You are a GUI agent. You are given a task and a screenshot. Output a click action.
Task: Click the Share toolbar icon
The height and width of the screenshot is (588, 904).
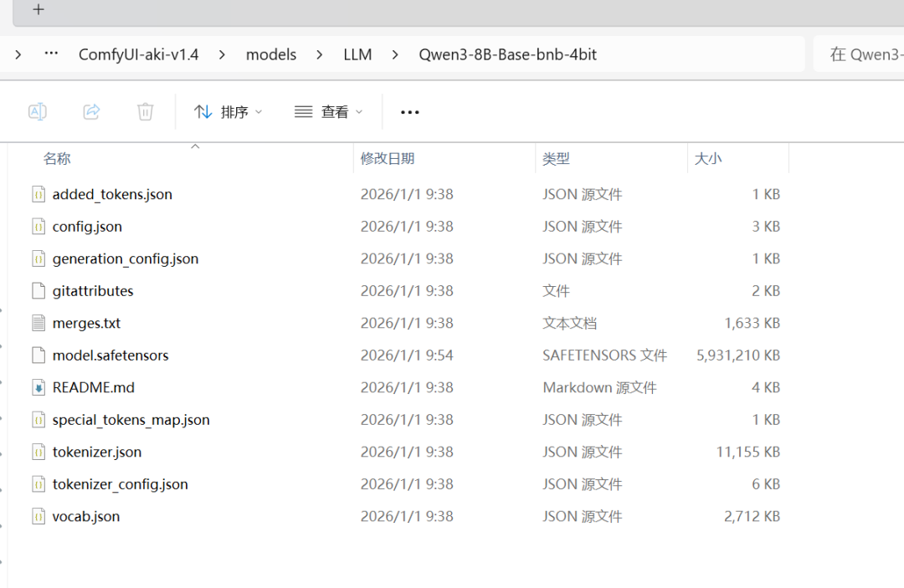click(x=92, y=112)
